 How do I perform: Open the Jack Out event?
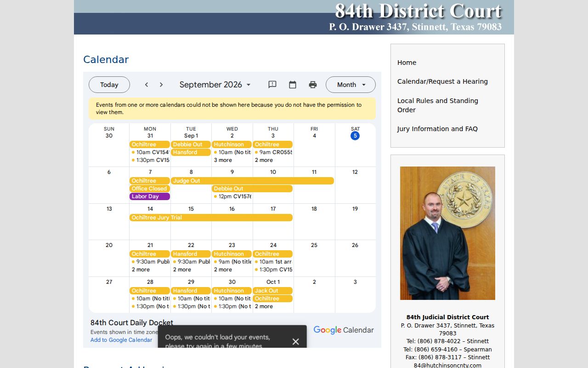273,291
